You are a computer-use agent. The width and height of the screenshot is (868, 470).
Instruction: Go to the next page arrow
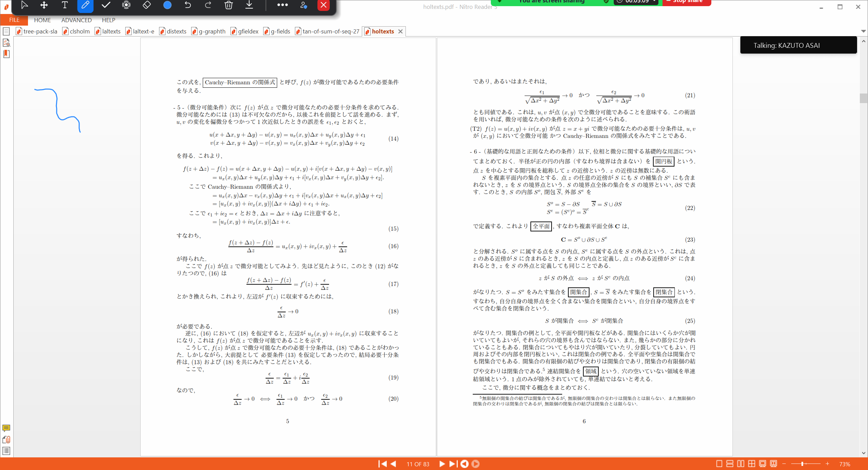pos(442,464)
